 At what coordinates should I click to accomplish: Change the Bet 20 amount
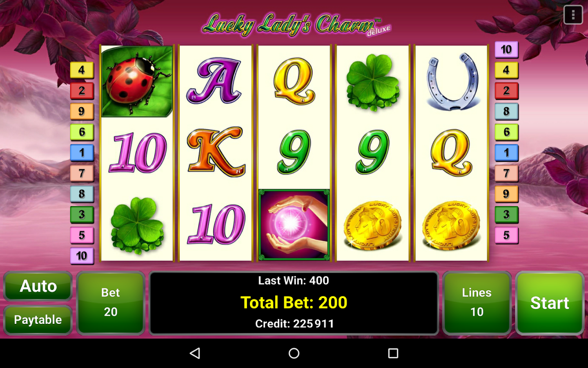click(x=111, y=303)
